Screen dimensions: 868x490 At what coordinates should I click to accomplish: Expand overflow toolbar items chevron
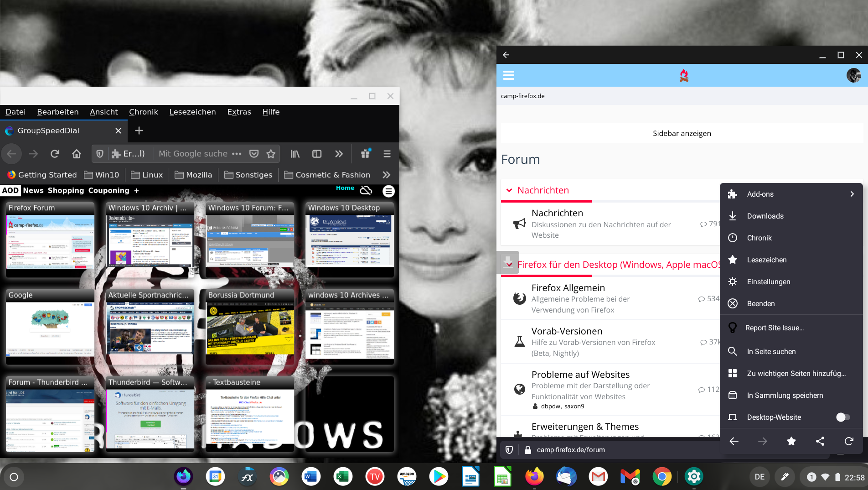(339, 154)
